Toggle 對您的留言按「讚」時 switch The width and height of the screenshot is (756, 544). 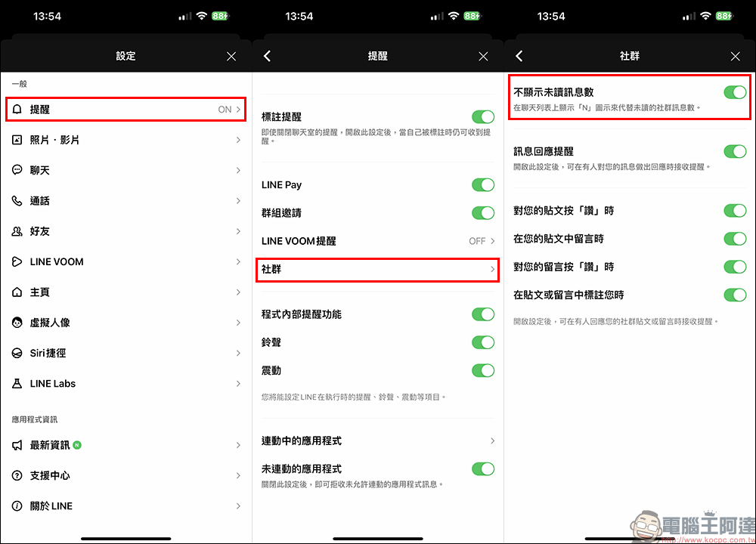coord(736,267)
